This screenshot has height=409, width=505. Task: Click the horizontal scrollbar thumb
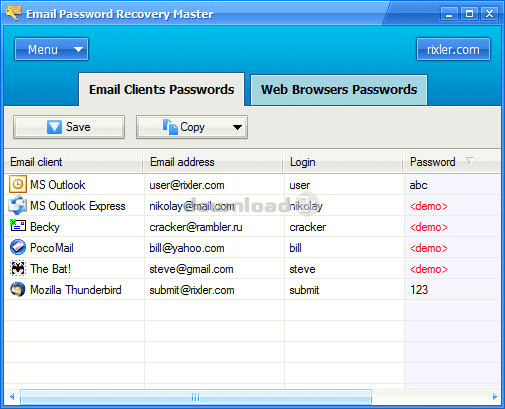tap(196, 397)
